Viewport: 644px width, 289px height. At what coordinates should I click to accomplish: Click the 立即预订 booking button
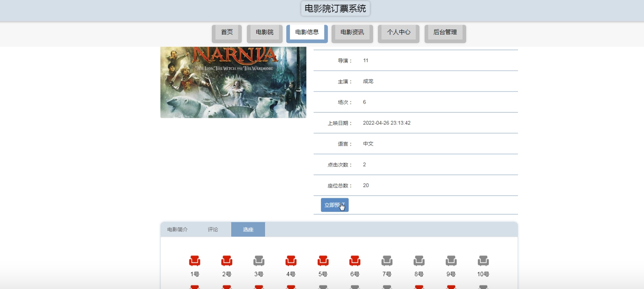[335, 205]
